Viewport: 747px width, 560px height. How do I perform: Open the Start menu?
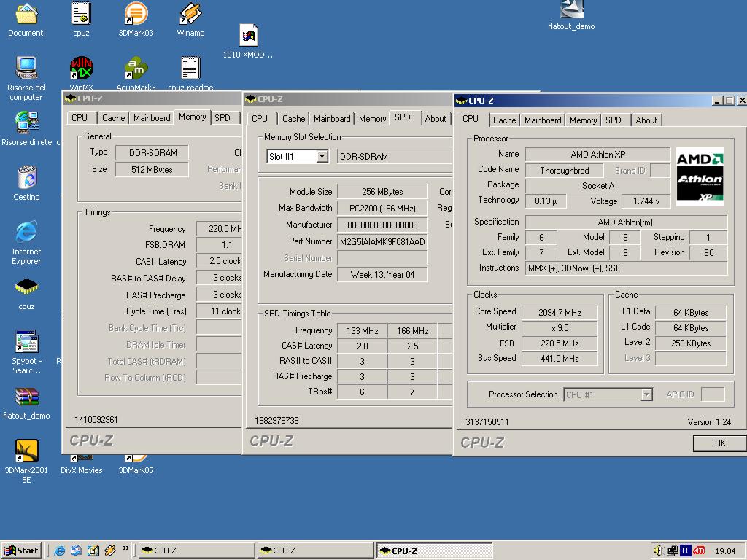pyautogui.click(x=21, y=551)
